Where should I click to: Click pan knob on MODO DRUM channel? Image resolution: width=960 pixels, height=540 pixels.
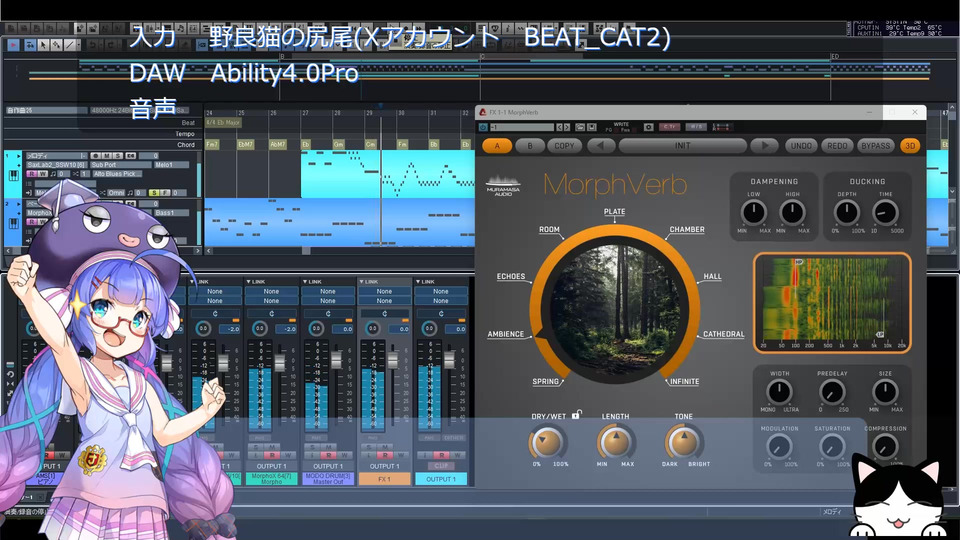pyautogui.click(x=316, y=329)
